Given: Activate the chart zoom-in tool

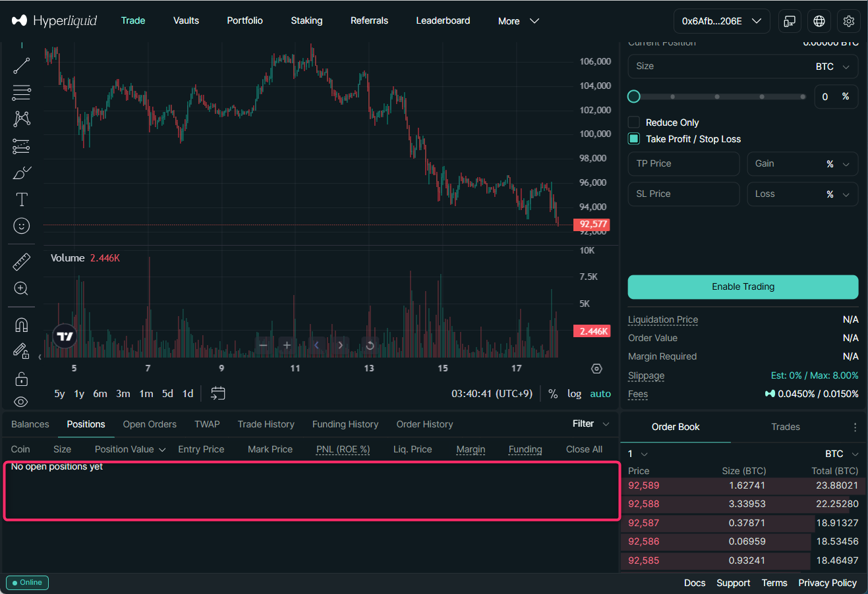Looking at the screenshot, I should coord(21,288).
